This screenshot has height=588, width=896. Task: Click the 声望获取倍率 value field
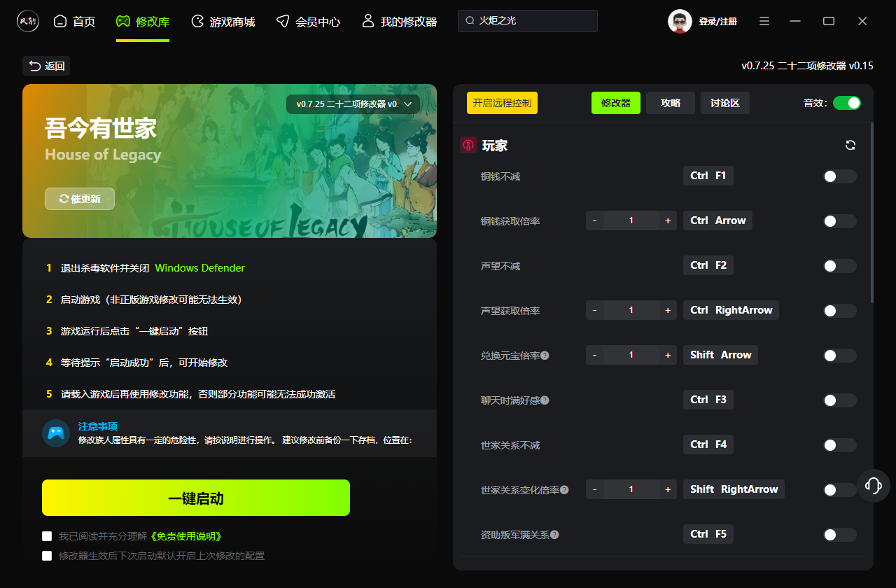[x=631, y=310]
